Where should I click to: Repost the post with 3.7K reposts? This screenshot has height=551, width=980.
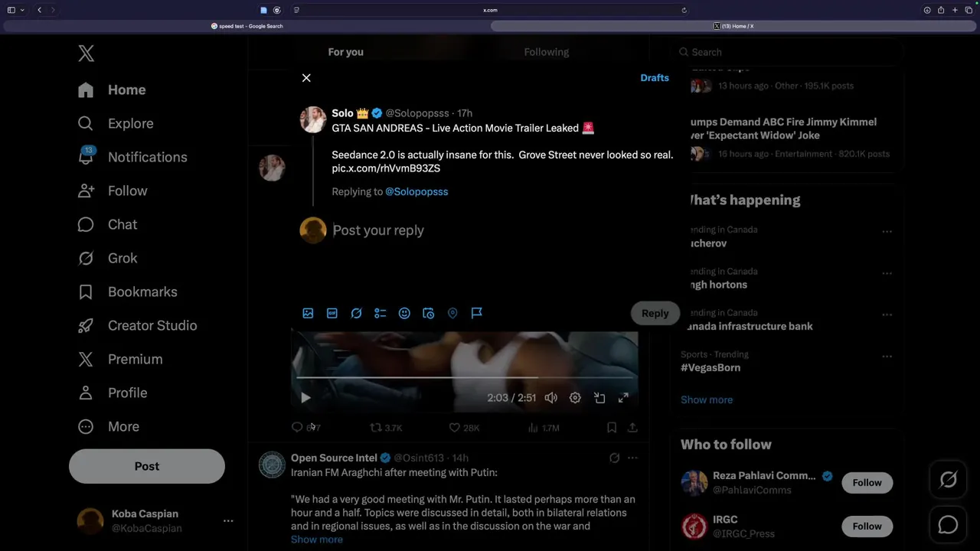(x=386, y=428)
